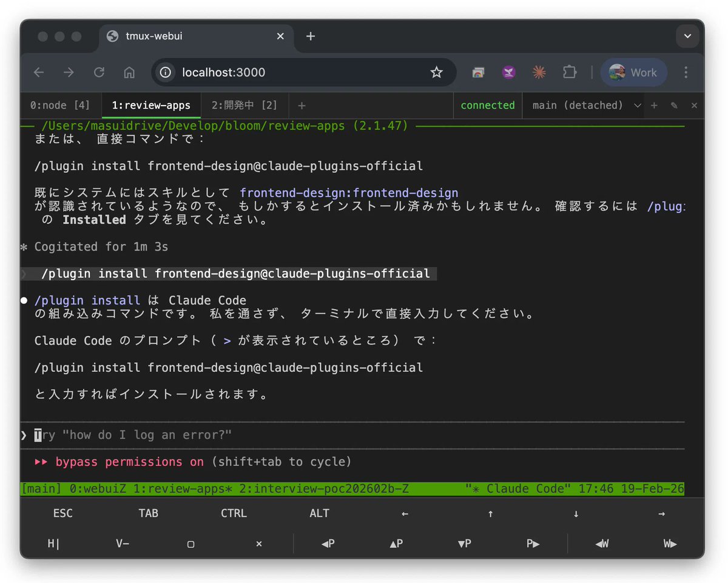The width and height of the screenshot is (728, 583).
Task: Go back in browser history
Action: pos(39,73)
